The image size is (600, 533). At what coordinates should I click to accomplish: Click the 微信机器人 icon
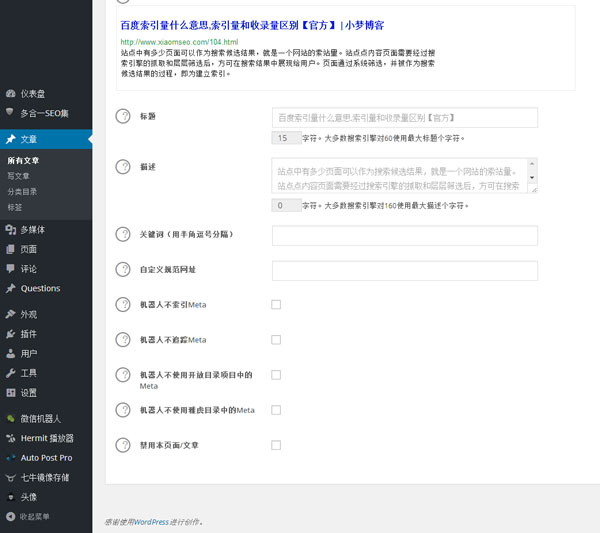(x=11, y=419)
